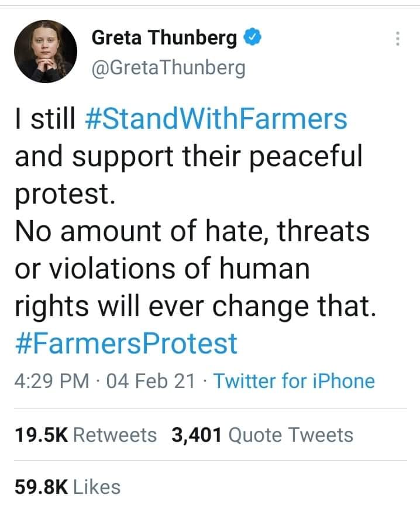View the Quote Tweets list
This screenshot has height=508, width=420.
(x=290, y=435)
